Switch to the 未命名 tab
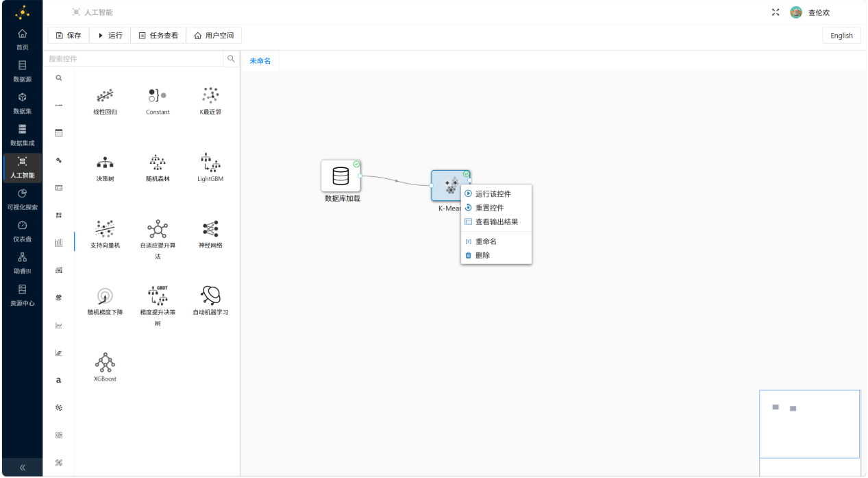Image resolution: width=868 pixels, height=478 pixels. 260,61
